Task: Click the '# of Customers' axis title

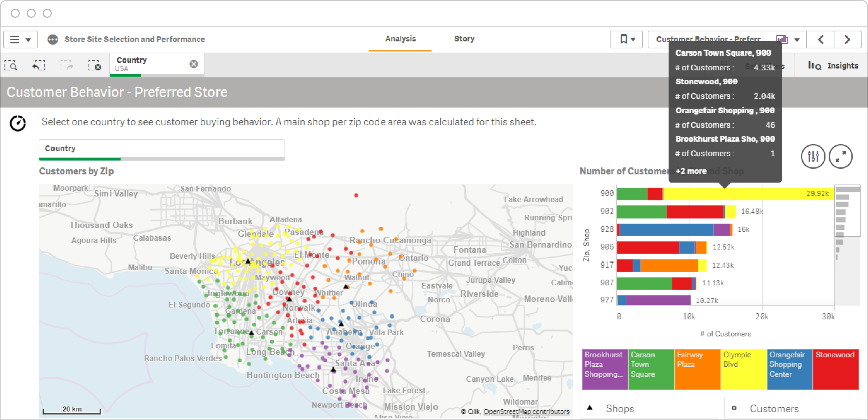Action: coord(726,334)
